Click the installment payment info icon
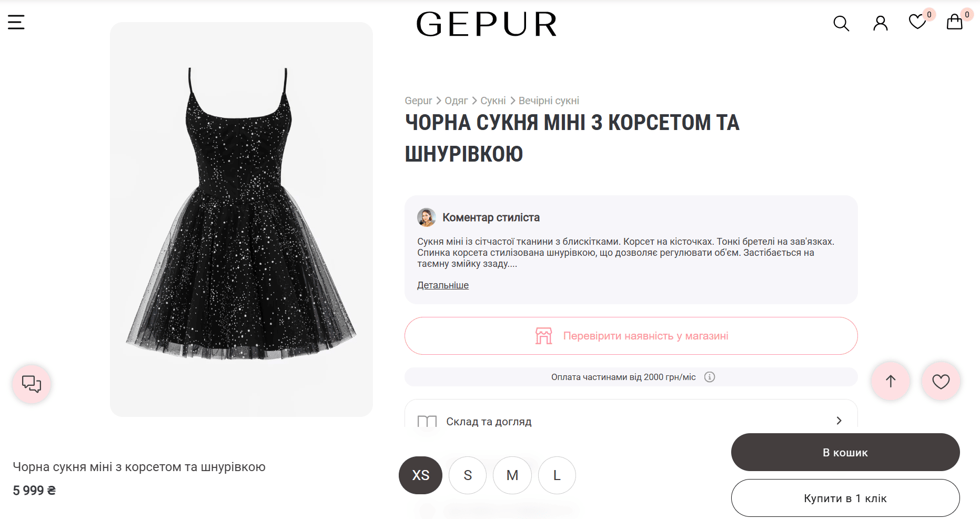980x519 pixels. point(710,377)
